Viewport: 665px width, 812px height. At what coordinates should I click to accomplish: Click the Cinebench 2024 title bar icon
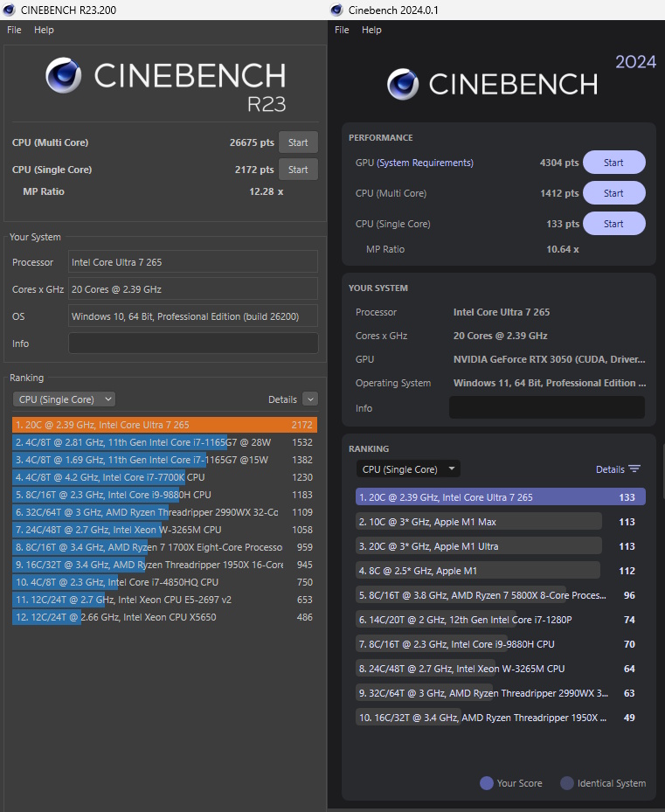point(336,10)
